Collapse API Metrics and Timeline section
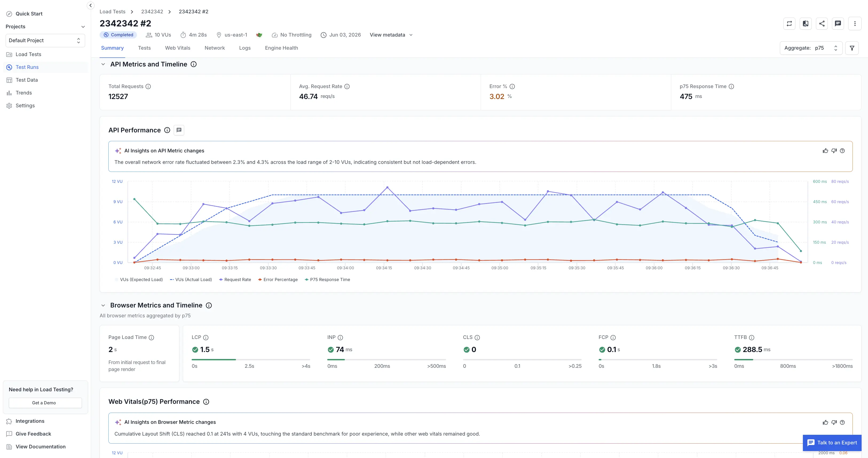The width and height of the screenshot is (868, 458). pyautogui.click(x=103, y=64)
